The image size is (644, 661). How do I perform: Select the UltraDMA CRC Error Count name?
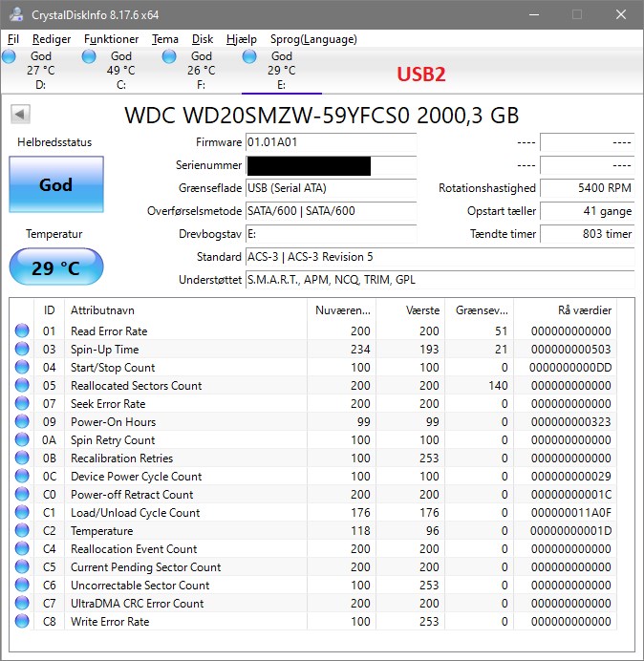(x=137, y=604)
